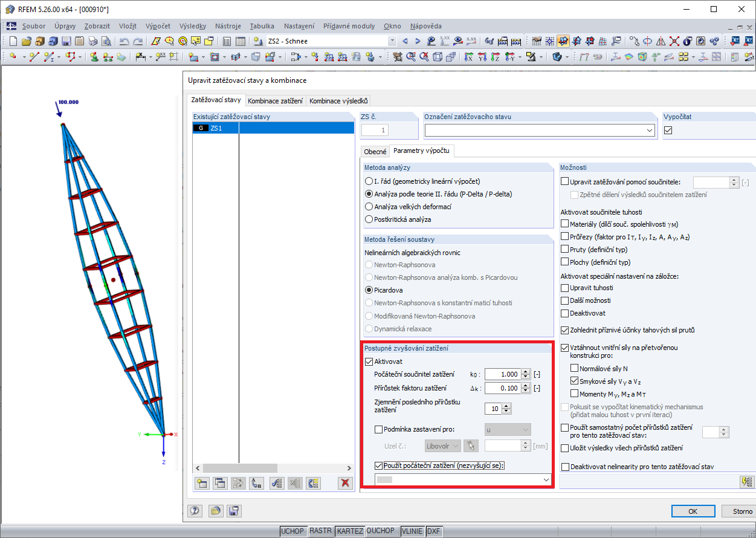The image size is (756, 538).
Task: Uncheck Aktivovat incremental loading
Action: coord(369,361)
